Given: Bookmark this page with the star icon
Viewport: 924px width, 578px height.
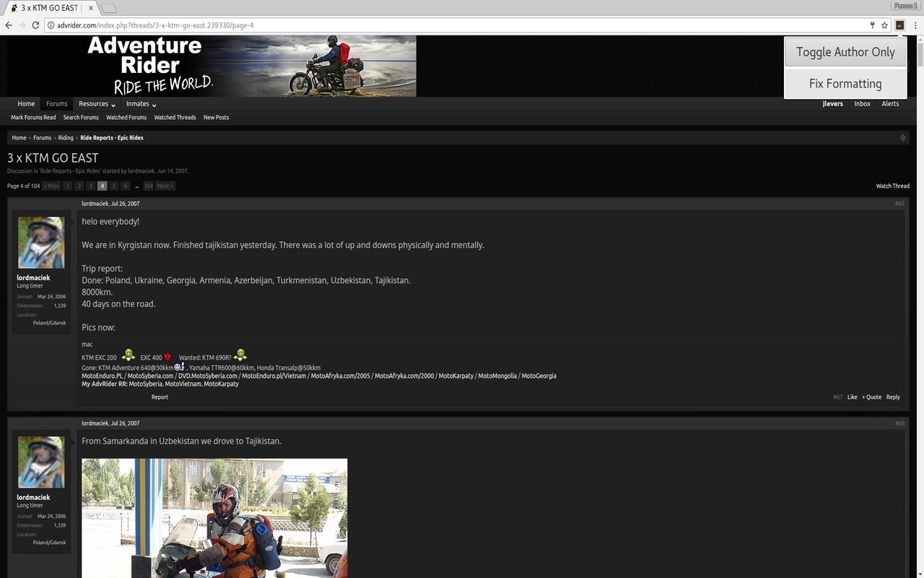Looking at the screenshot, I should (x=884, y=25).
